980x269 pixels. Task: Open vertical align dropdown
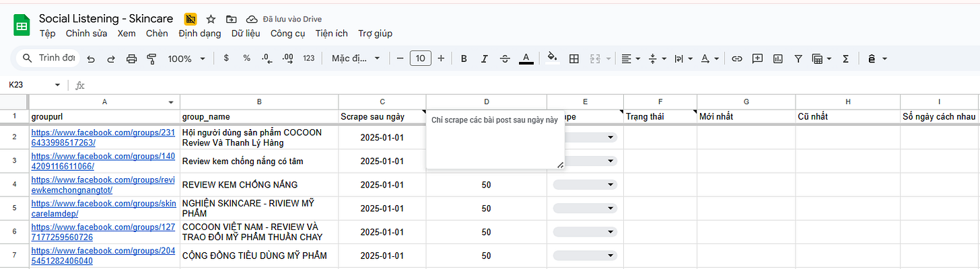click(x=656, y=59)
